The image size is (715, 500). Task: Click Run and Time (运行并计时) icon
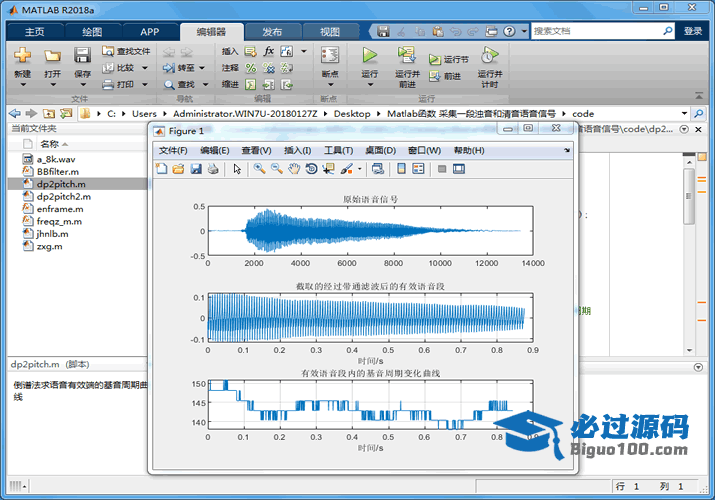tap(490, 55)
